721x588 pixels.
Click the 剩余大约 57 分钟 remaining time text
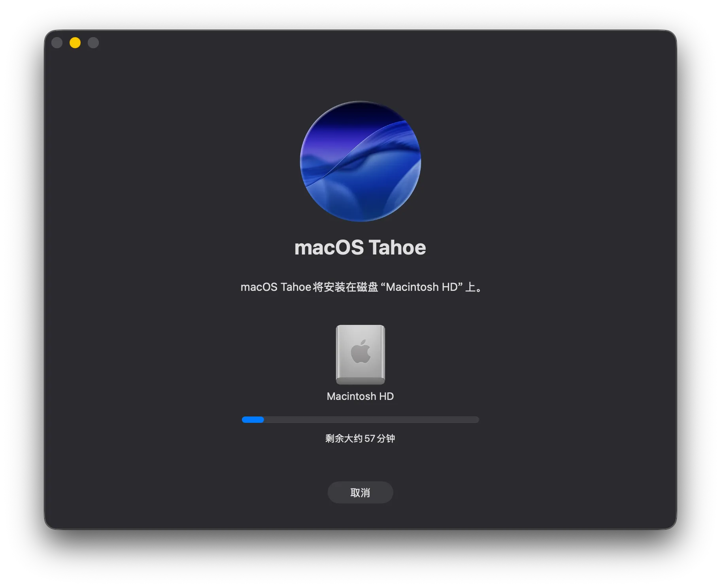click(360, 439)
